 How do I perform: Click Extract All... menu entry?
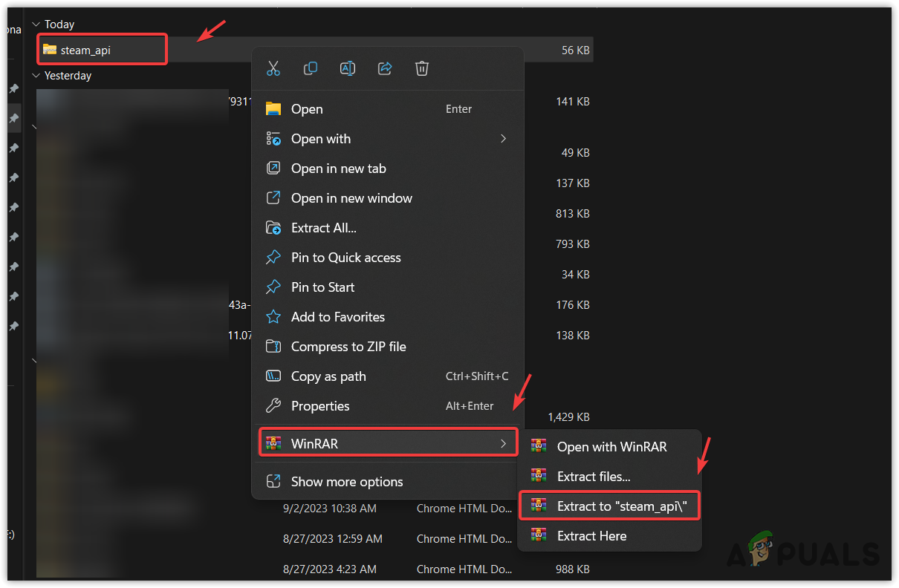pos(323,228)
